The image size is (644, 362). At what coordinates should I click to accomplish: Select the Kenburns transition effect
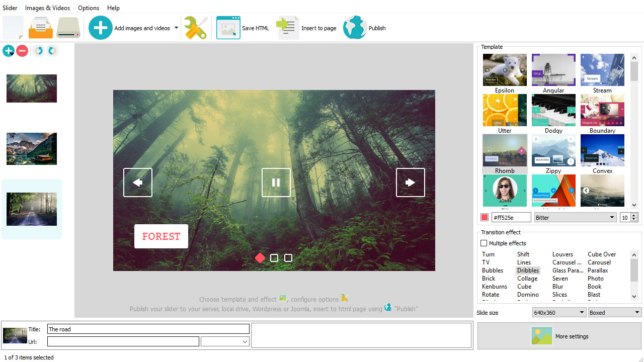coord(495,287)
